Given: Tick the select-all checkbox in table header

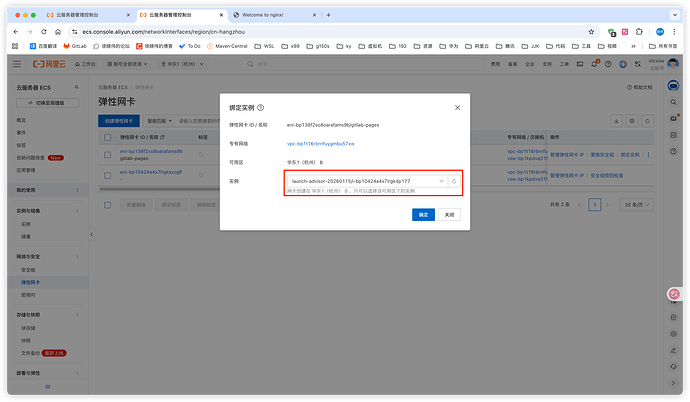Looking at the screenshot, I should [x=109, y=136].
